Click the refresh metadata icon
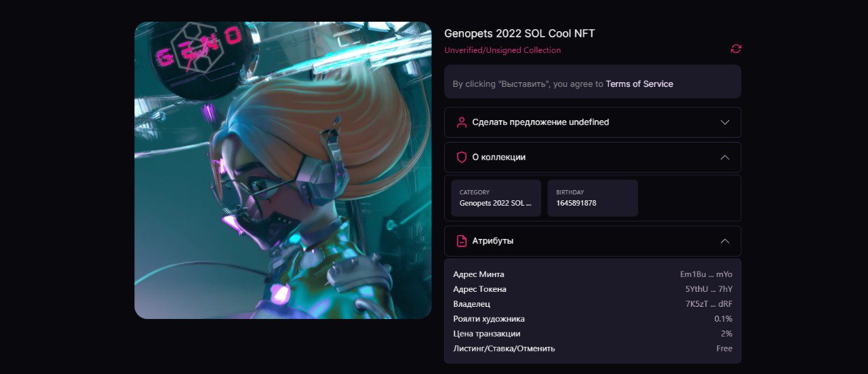The image size is (868, 374). [736, 49]
